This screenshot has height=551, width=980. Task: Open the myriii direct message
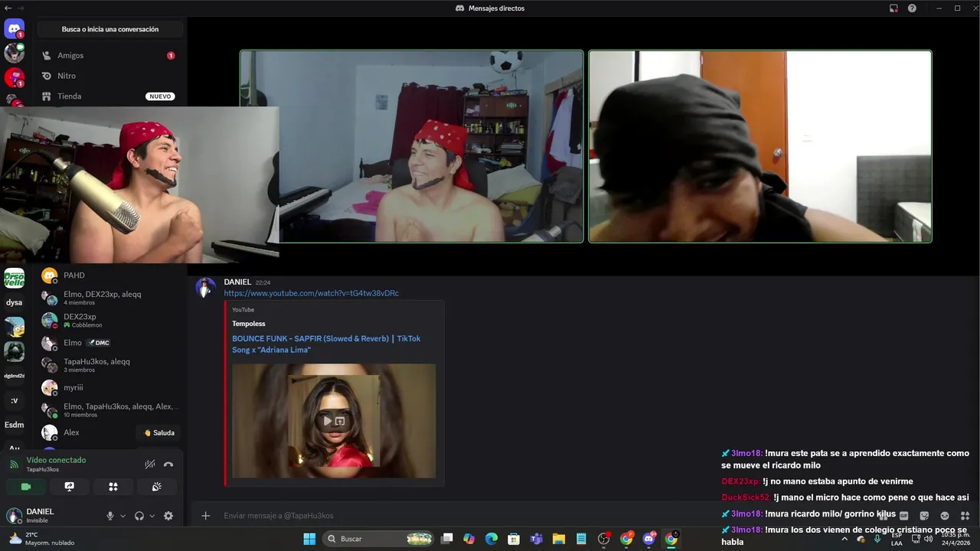[x=109, y=387]
